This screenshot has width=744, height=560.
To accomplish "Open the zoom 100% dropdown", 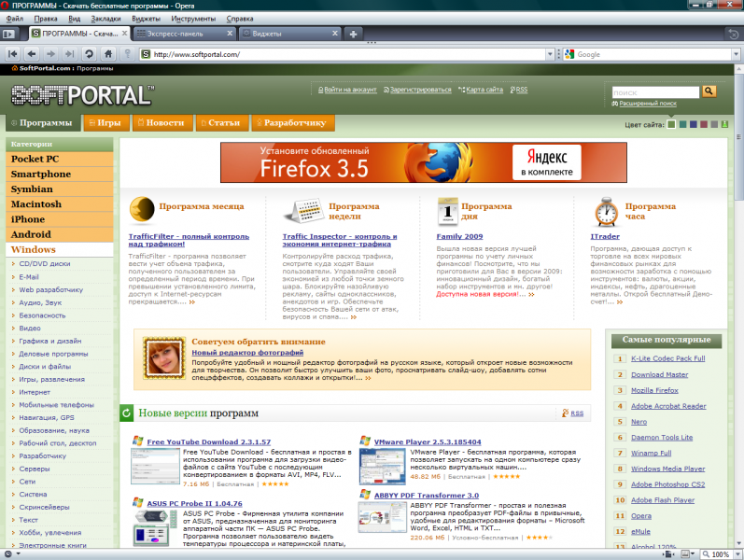I will pos(737,553).
